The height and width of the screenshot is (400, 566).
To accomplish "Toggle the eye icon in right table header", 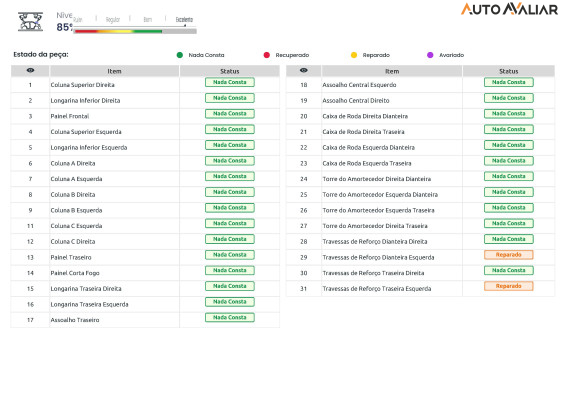I will 304,70.
